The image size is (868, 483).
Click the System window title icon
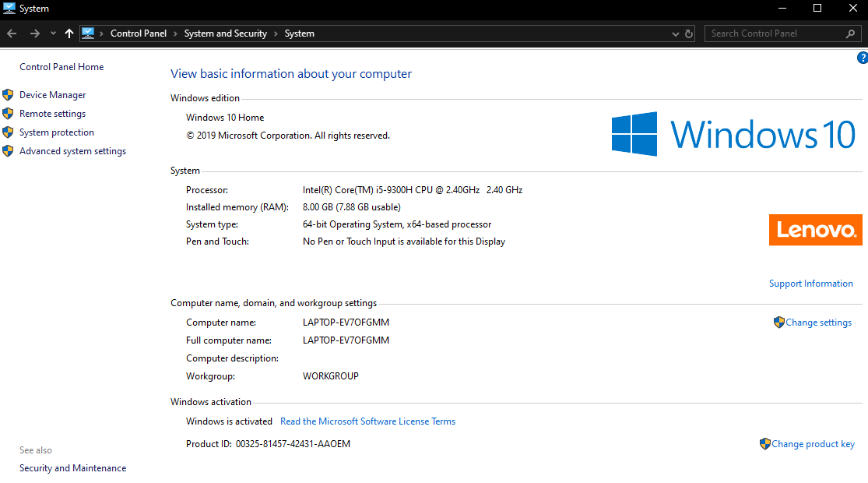[x=9, y=9]
